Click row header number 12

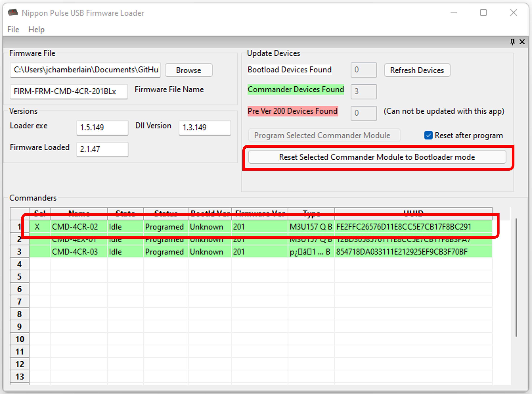click(x=20, y=364)
